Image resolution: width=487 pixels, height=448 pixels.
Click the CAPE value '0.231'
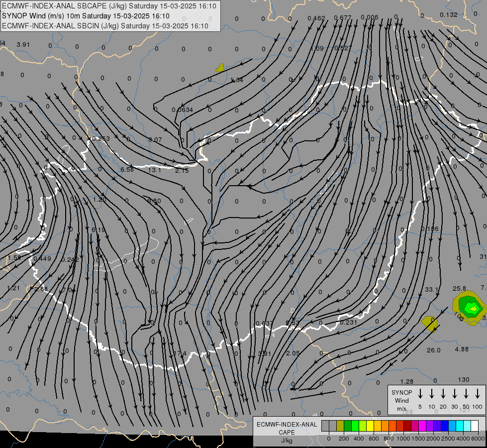[x=349, y=323]
